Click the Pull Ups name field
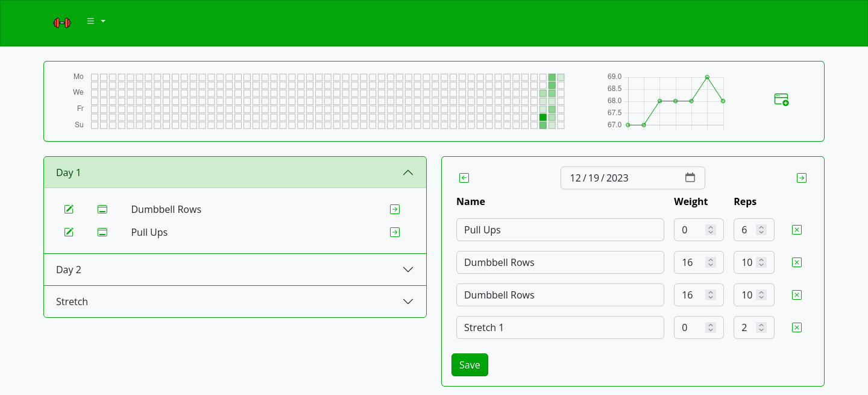The width and height of the screenshot is (868, 395). click(560, 230)
